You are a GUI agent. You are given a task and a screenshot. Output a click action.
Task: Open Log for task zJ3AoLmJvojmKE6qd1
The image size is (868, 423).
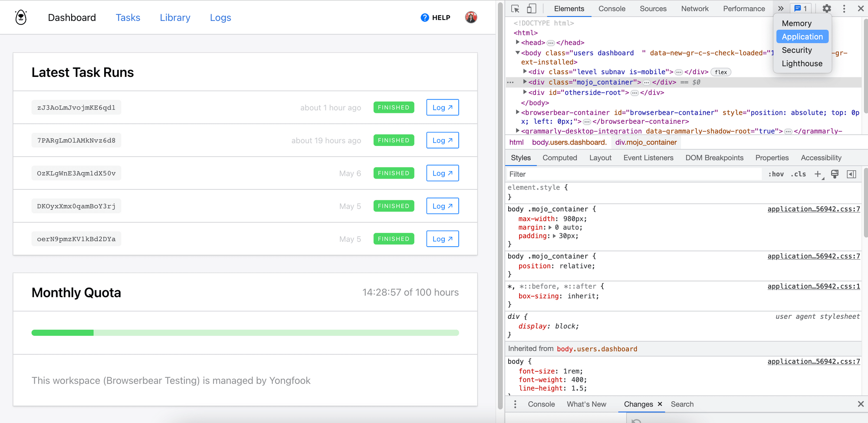click(442, 107)
